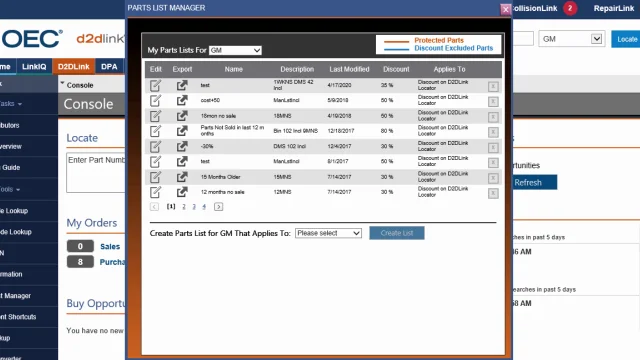Viewport: 640px width, 360px height.
Task: Select the ManLstIncl description in cost+50 row
Action: coord(286,100)
